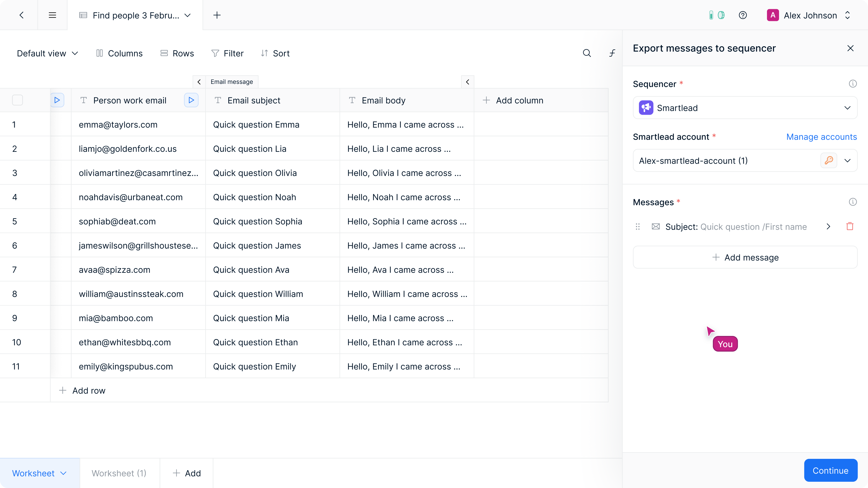
Task: Select the william@austinssteak.com cell
Action: pos(138,294)
